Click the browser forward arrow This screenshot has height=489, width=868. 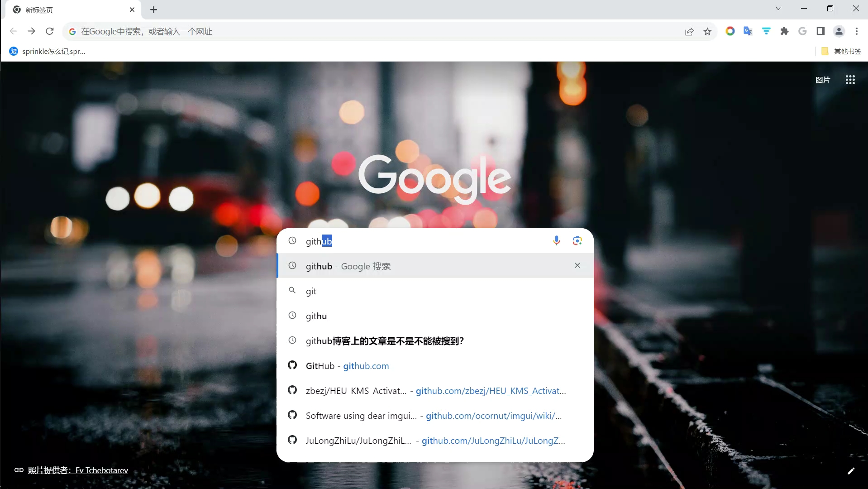click(31, 31)
